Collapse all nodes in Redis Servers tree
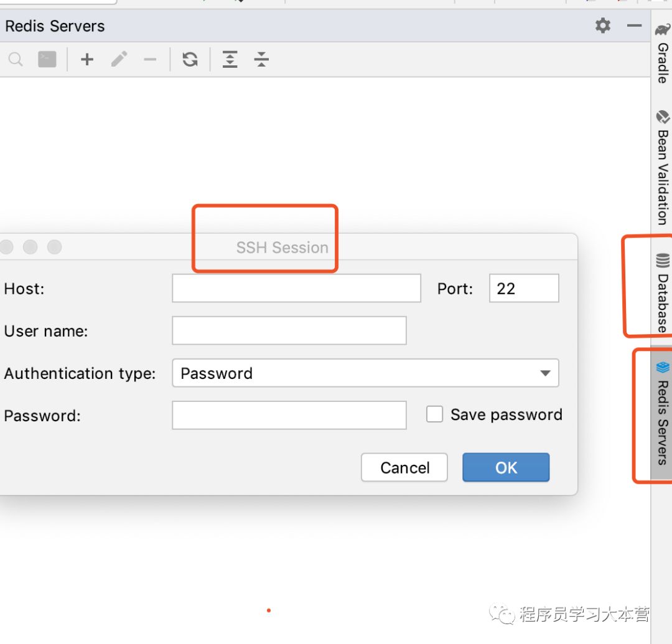Viewport: 672px width, 644px height. (261, 59)
